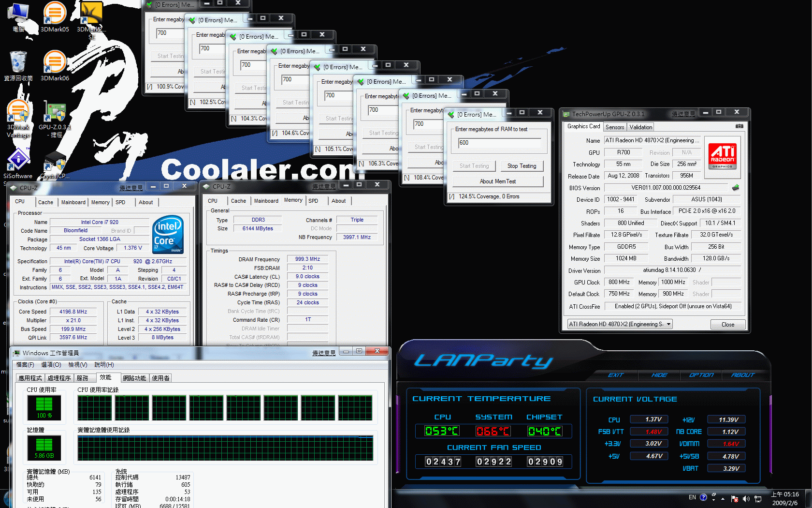Open the 3DMark05 desktop shortcut
Screen dimensions: 812x508
[x=55, y=16]
